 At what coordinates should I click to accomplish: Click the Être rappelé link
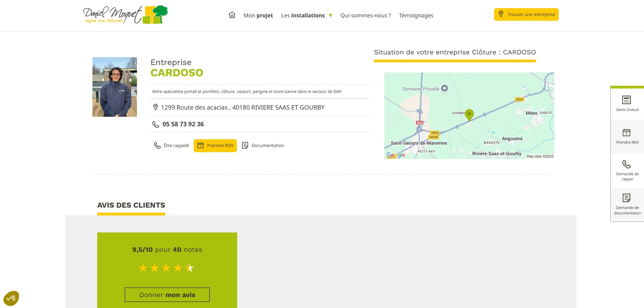(x=172, y=146)
